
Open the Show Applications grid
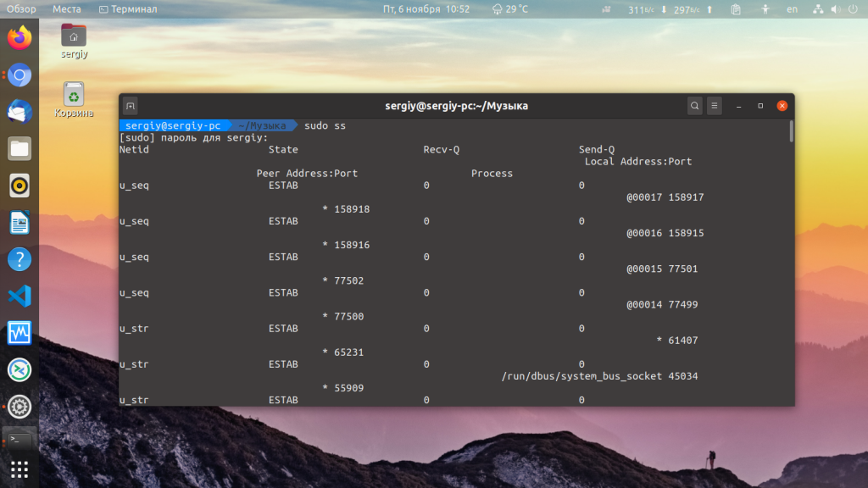pyautogui.click(x=19, y=469)
